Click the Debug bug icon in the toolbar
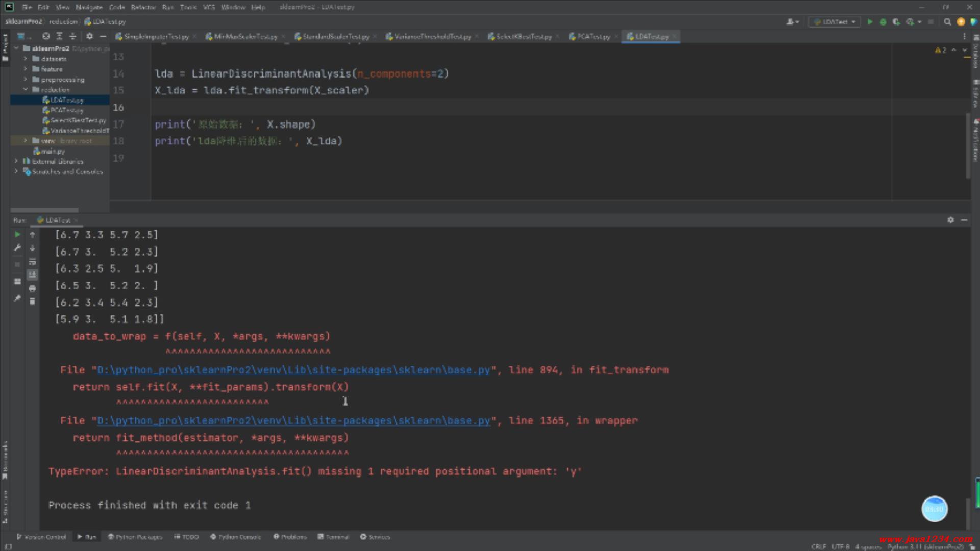 point(883,22)
